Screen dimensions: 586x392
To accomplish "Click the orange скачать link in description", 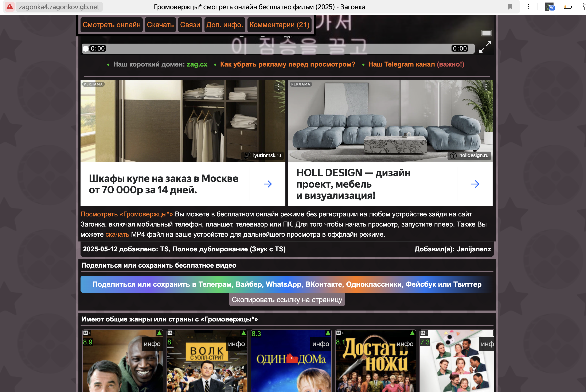I will (x=117, y=234).
